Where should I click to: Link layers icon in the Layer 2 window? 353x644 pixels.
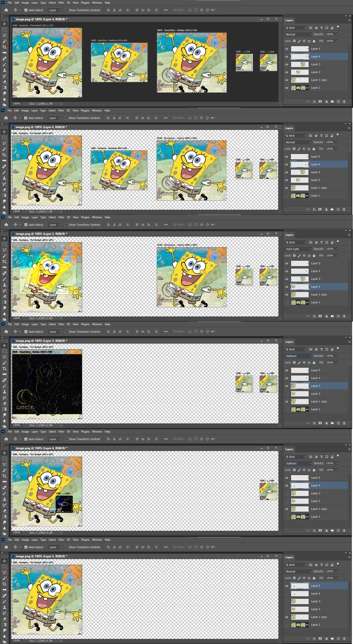[308, 316]
